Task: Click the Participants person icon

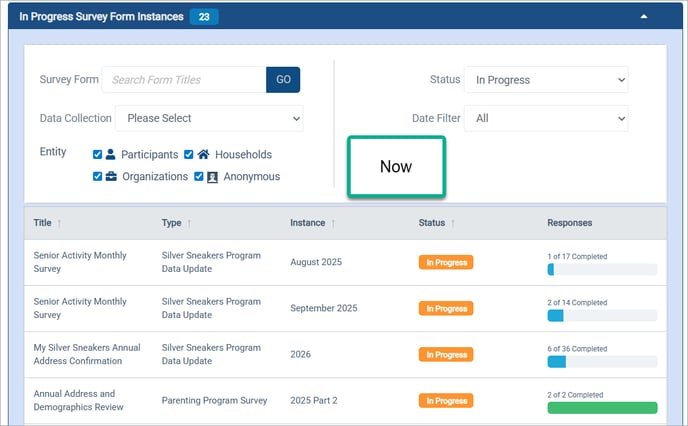Action: pos(111,155)
